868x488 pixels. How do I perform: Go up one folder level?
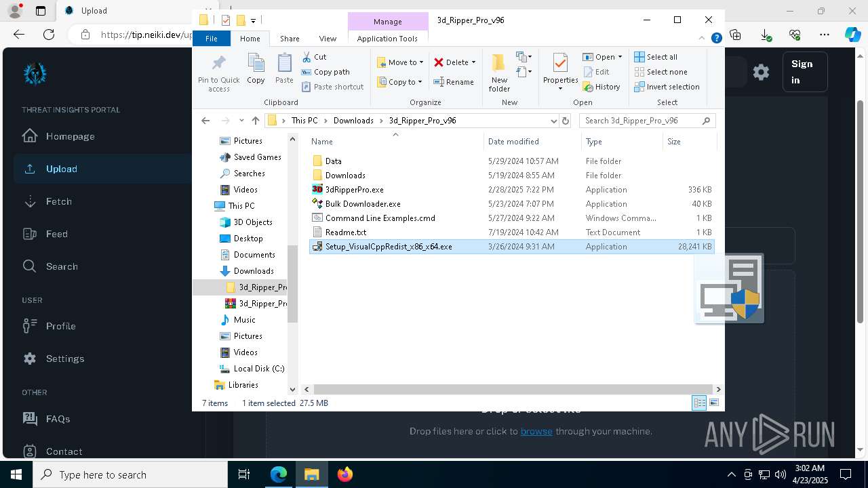pyautogui.click(x=255, y=121)
